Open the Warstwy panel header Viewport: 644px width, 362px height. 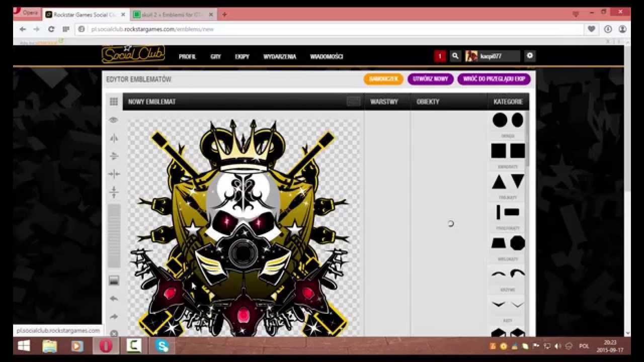(384, 102)
